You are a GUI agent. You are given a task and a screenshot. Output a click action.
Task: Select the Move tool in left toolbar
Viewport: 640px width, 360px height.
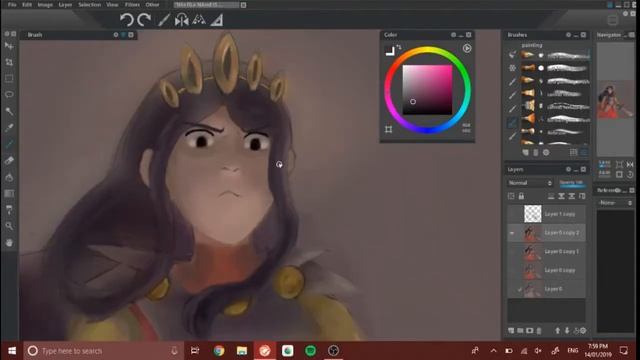[9, 46]
